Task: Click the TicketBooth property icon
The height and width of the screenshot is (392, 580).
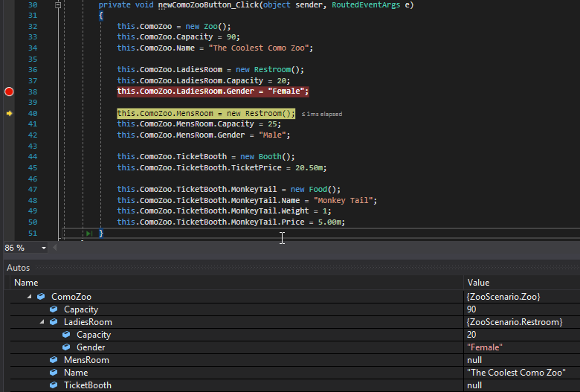Action: pyautogui.click(x=54, y=385)
